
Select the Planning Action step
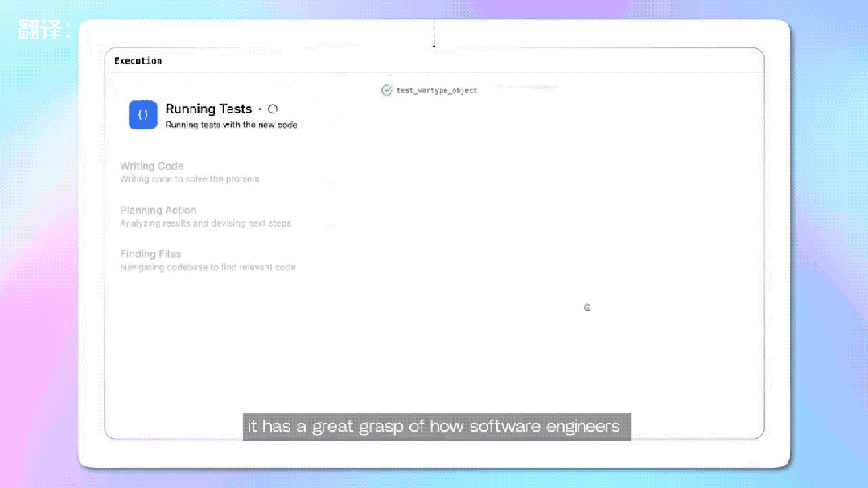(158, 210)
